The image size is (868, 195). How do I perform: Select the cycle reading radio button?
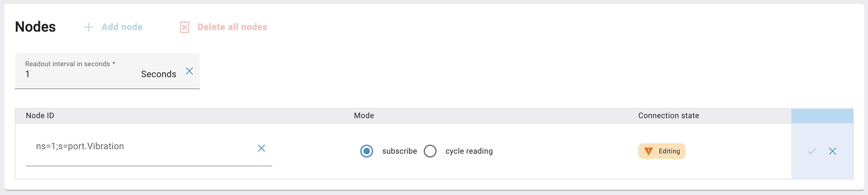tap(430, 151)
